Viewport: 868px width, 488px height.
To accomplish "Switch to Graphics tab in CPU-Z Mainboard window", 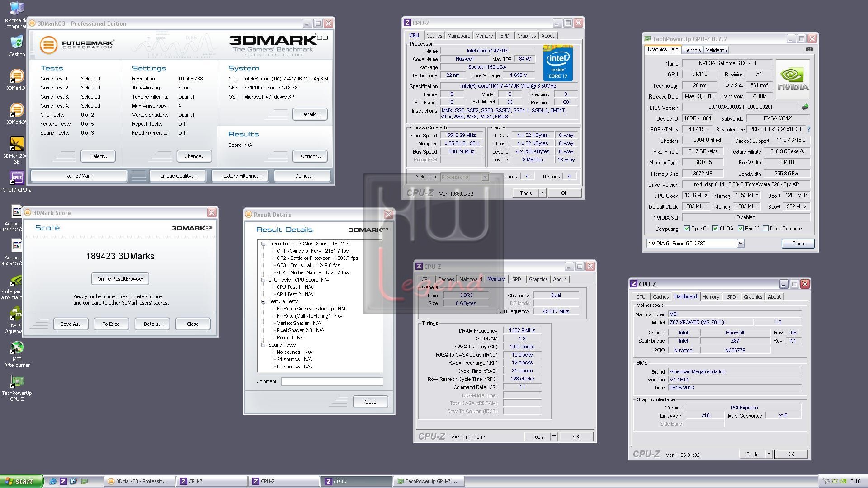I will coord(753,297).
